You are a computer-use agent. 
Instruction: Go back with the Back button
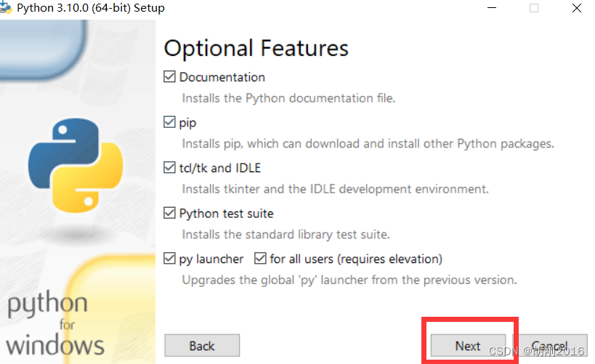pyautogui.click(x=202, y=345)
